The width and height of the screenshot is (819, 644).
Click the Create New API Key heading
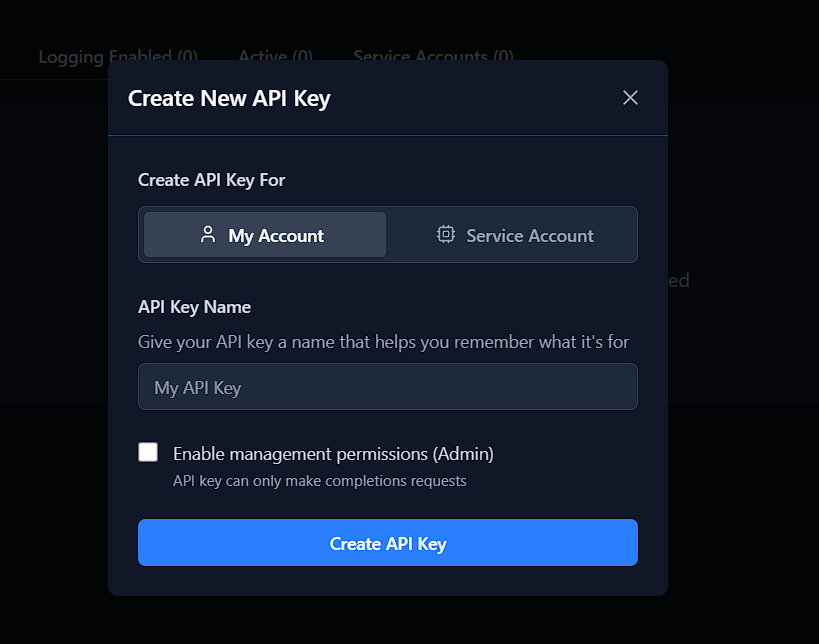(229, 99)
